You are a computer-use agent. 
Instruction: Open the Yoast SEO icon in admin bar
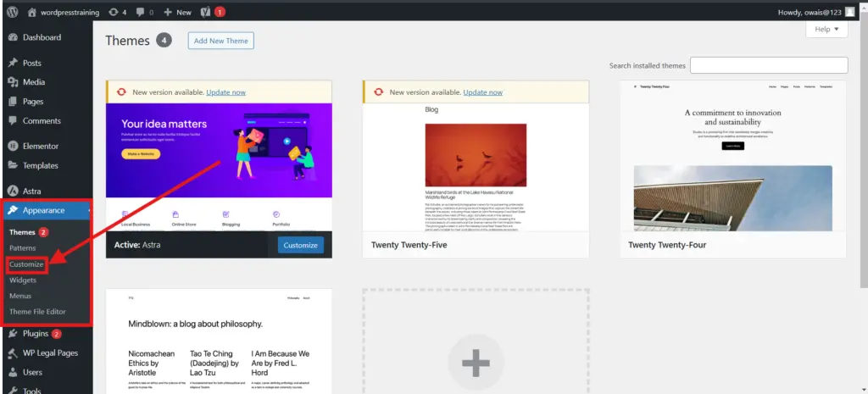[206, 12]
